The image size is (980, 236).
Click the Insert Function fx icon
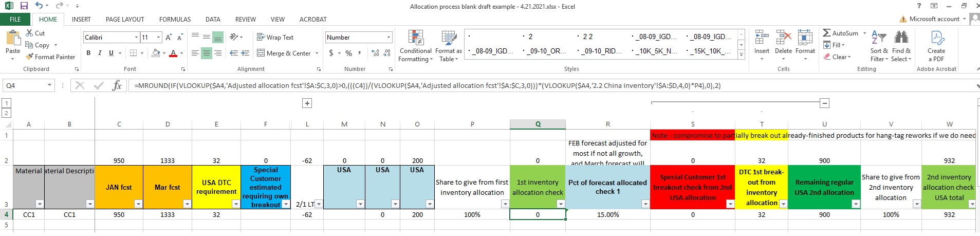click(x=117, y=86)
